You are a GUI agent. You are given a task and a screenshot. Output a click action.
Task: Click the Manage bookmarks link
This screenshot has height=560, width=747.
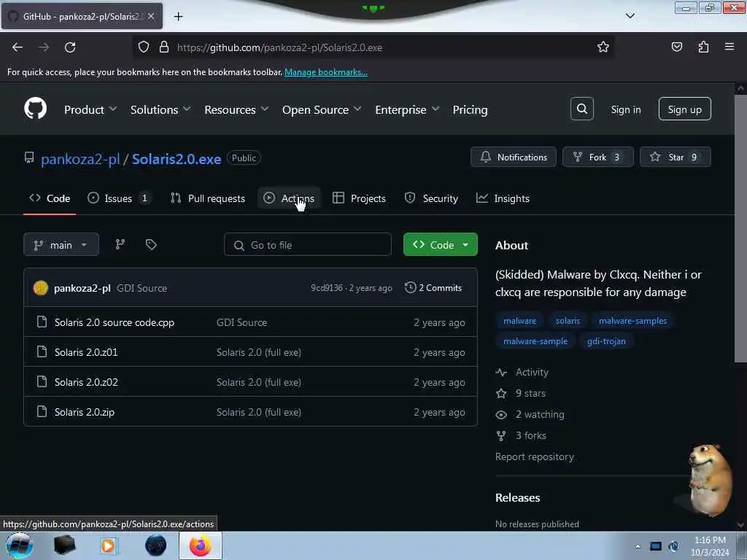tap(326, 72)
